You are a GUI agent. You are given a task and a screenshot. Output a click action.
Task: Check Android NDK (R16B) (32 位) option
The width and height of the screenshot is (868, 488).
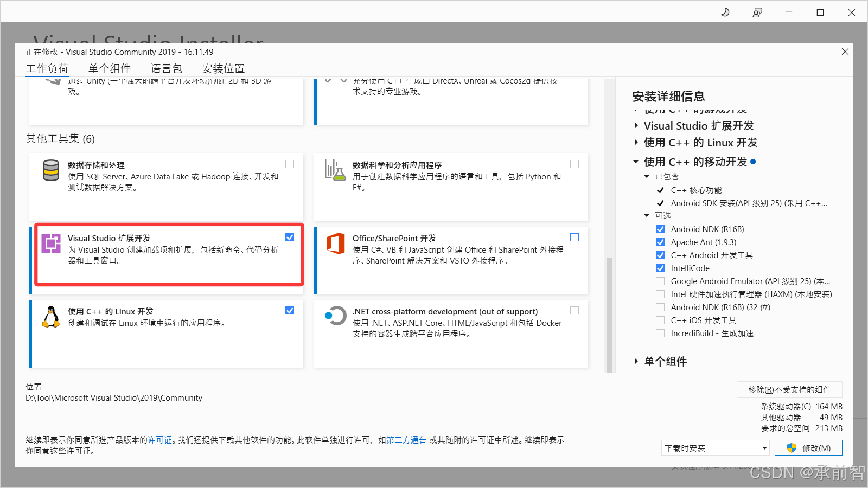(x=660, y=307)
